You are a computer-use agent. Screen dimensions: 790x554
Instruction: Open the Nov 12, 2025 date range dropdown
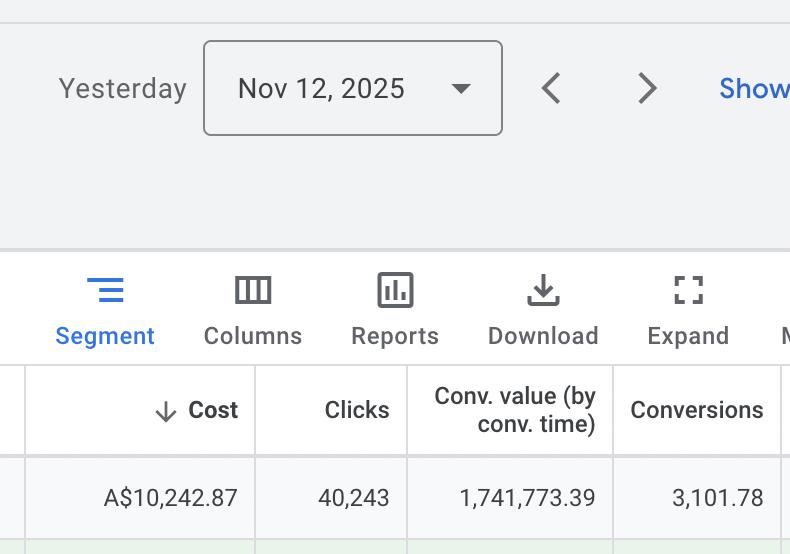353,88
